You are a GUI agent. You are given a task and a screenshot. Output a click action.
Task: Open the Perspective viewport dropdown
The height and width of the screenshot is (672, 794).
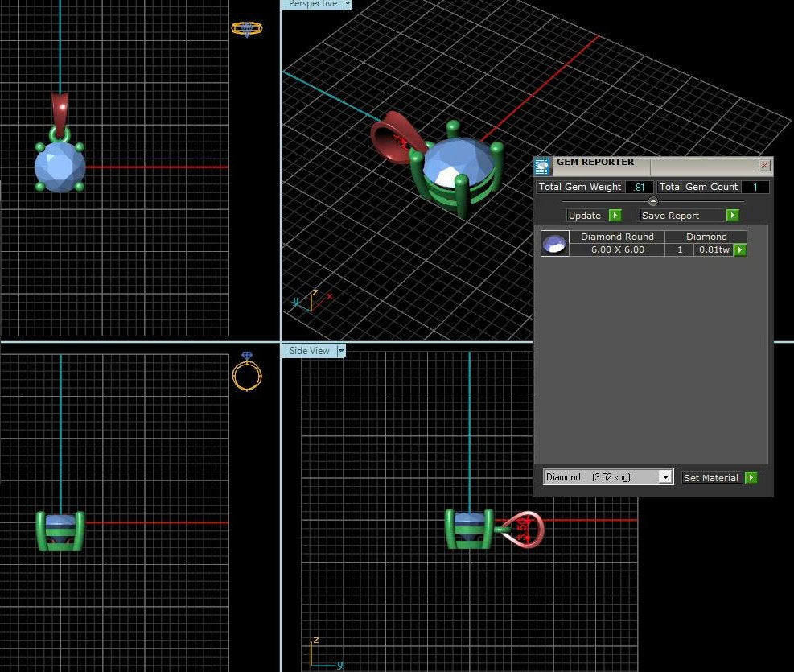click(347, 5)
